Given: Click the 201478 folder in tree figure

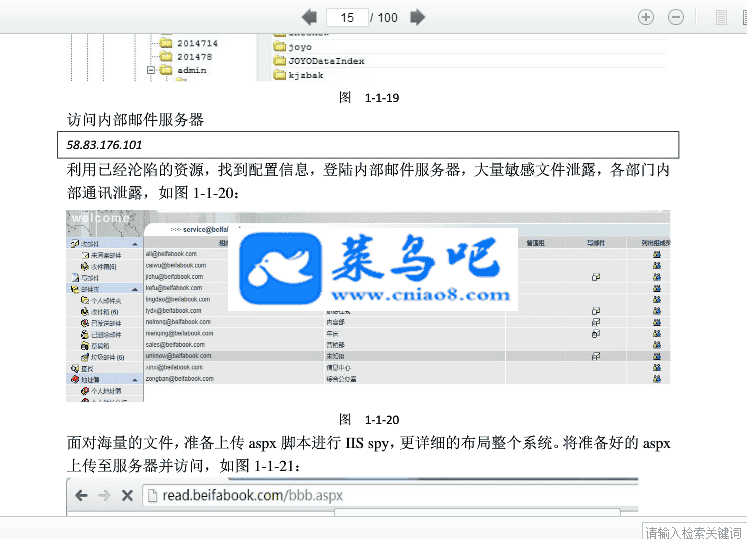Looking at the screenshot, I should coord(186,57).
